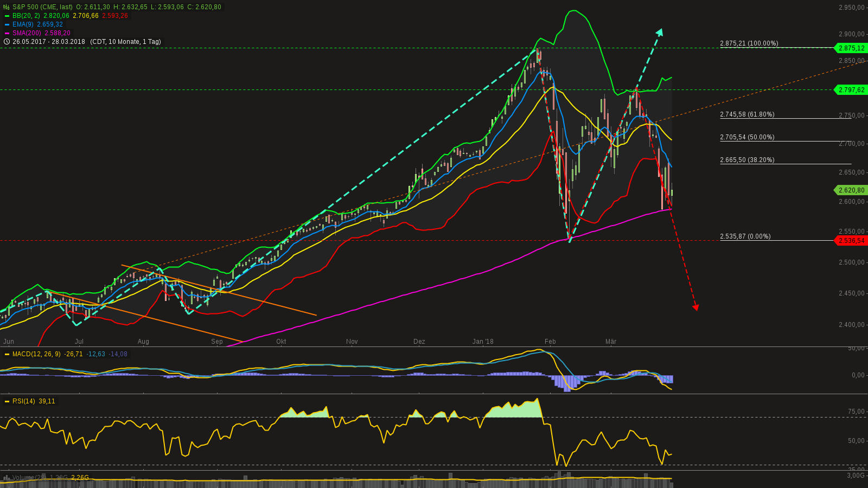Image resolution: width=868 pixels, height=488 pixels.
Task: Click the Feb label on the time axis
Action: [550, 342]
